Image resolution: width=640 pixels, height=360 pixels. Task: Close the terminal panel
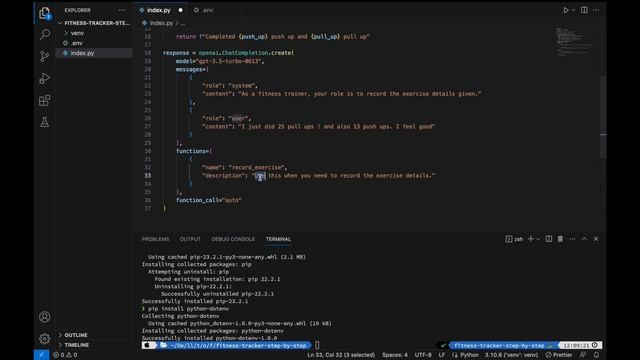(x=596, y=239)
